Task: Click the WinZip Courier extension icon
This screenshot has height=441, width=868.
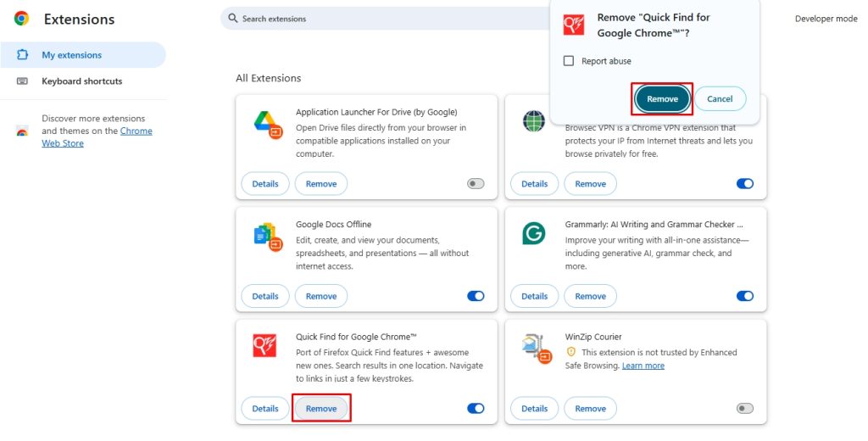Action: pos(537,349)
